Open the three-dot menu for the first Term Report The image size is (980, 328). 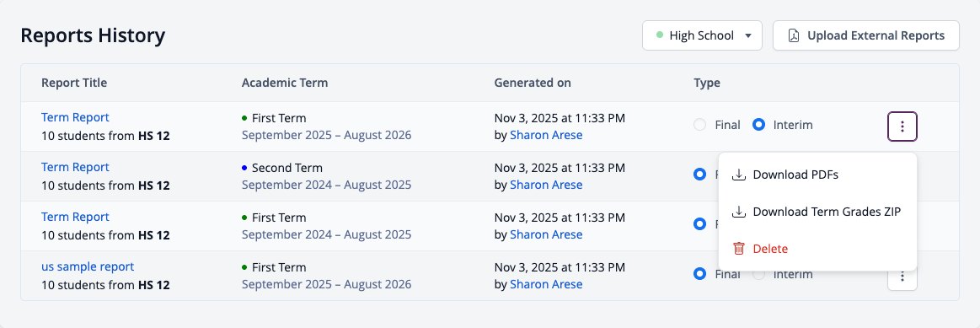click(902, 126)
